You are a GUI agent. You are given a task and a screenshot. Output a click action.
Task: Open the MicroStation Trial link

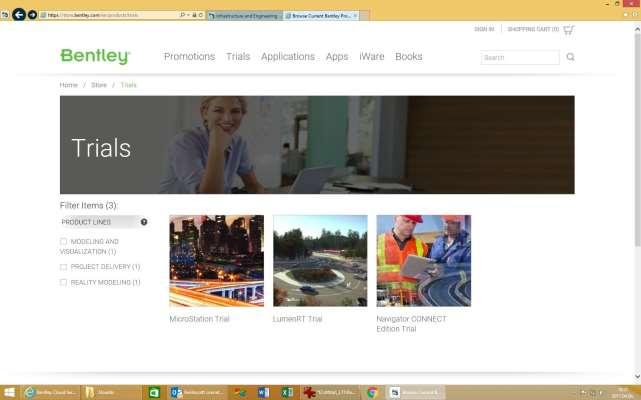point(199,319)
